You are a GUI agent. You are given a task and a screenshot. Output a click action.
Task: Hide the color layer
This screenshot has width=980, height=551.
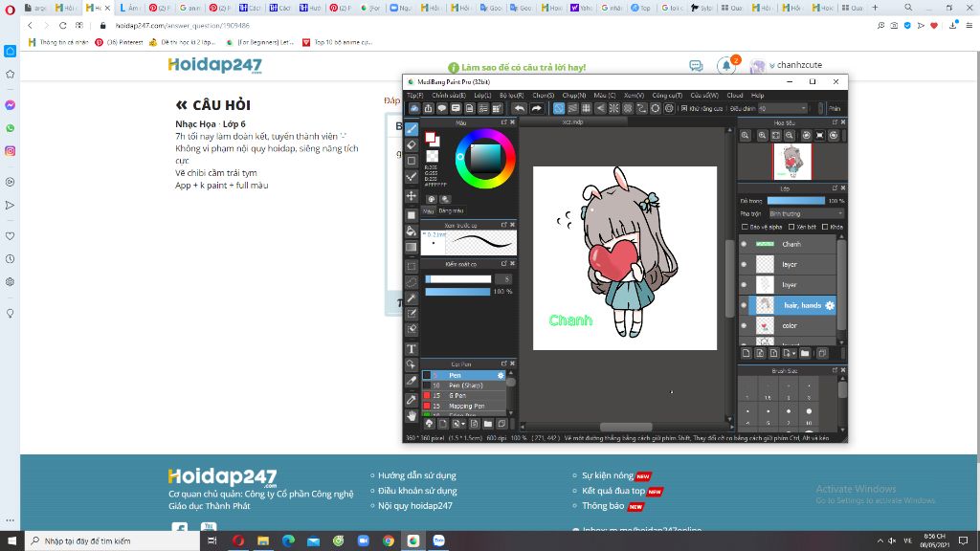coord(744,325)
